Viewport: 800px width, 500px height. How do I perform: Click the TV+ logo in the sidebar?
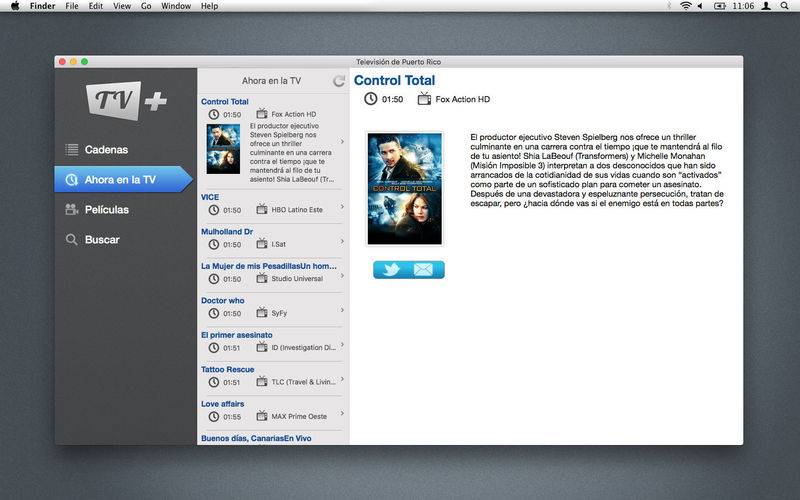(127, 101)
